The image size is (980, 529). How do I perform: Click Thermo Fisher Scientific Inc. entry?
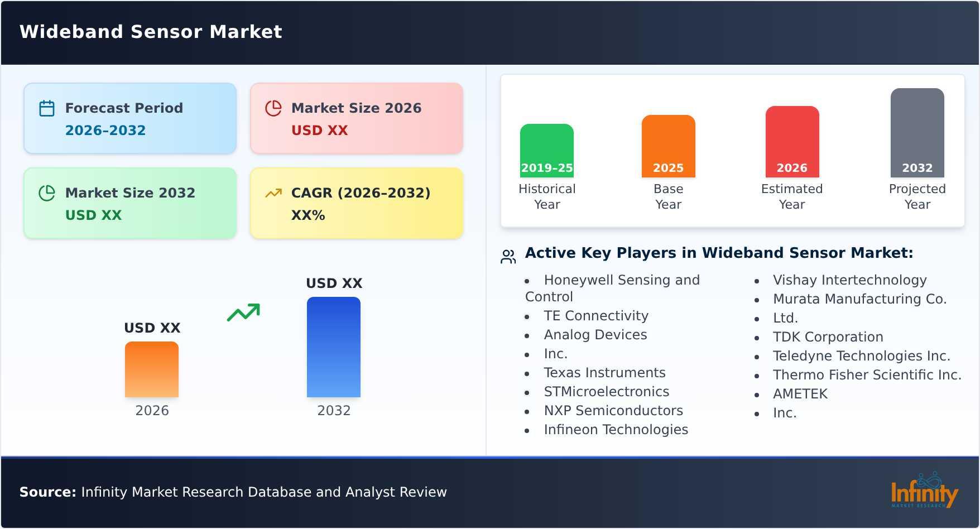tap(867, 375)
